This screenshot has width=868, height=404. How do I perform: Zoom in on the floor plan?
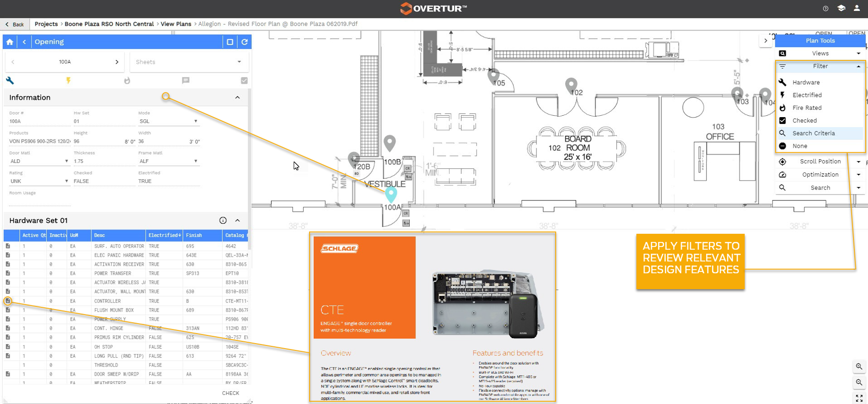(859, 366)
